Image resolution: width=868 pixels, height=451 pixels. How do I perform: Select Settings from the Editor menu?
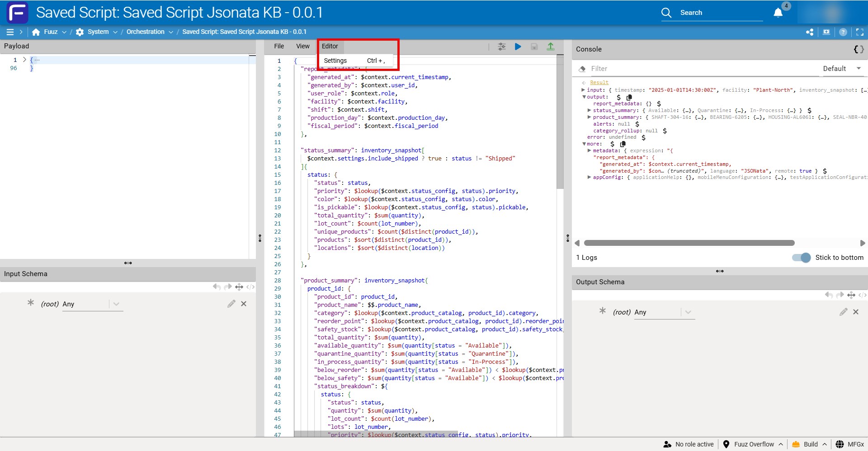point(335,61)
